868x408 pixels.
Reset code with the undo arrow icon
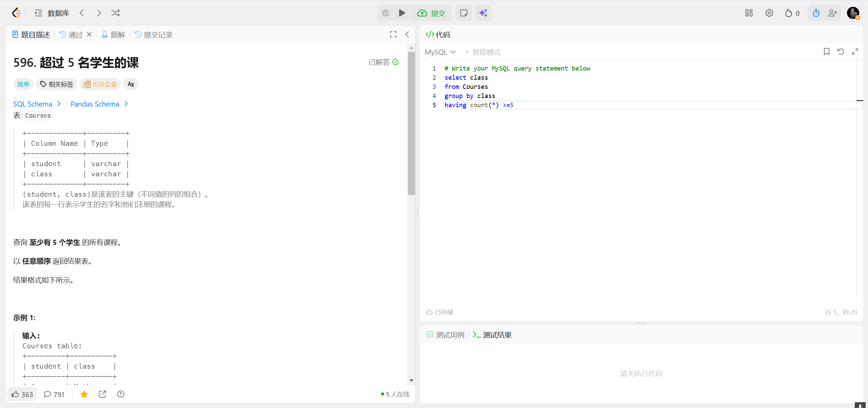841,52
